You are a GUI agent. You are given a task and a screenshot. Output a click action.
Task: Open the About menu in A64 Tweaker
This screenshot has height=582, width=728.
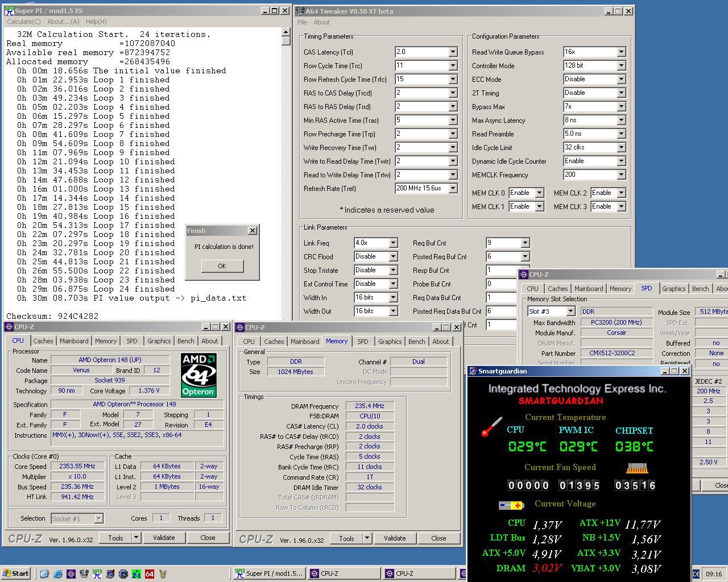pyautogui.click(x=321, y=22)
